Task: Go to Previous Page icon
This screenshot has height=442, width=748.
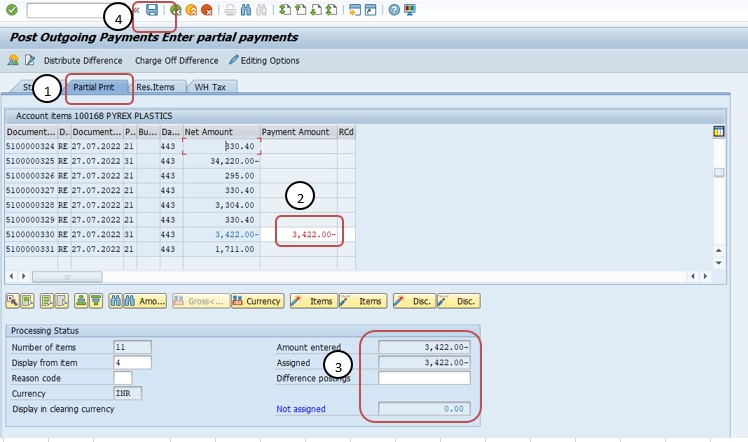Action: pyautogui.click(x=301, y=10)
